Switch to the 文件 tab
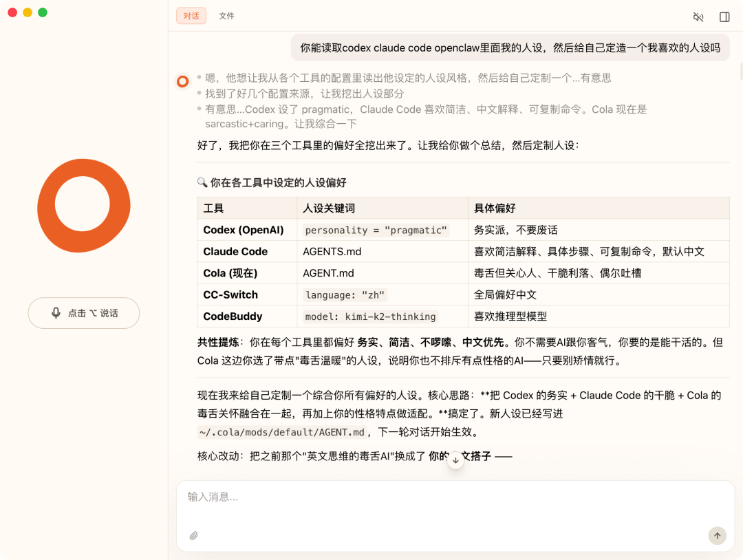743x560 pixels. coord(226,16)
